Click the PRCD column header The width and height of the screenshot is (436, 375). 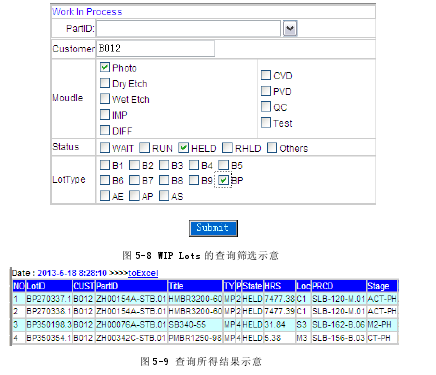[x=339, y=286]
